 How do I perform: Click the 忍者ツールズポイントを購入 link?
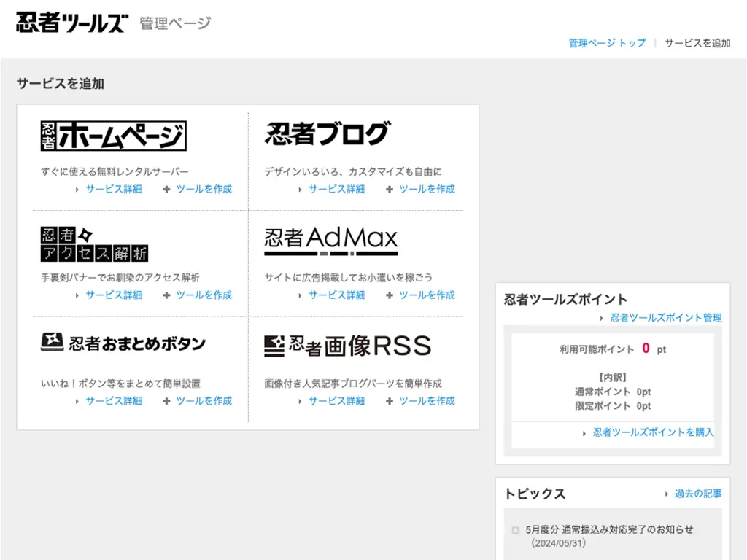click(653, 432)
